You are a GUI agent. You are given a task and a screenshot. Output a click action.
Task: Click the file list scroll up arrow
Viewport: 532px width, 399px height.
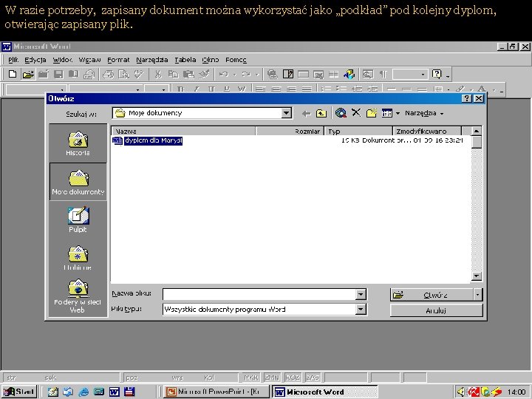pos(477,131)
